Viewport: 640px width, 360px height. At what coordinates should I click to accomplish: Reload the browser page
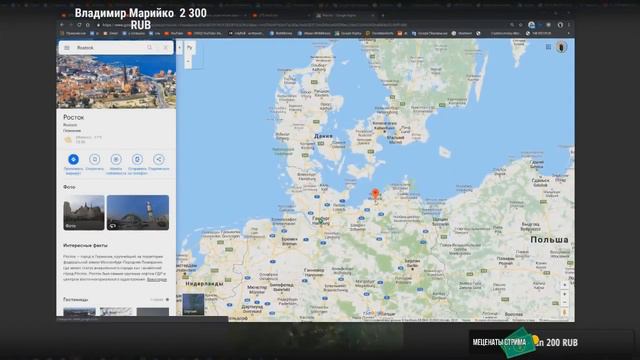coord(79,25)
